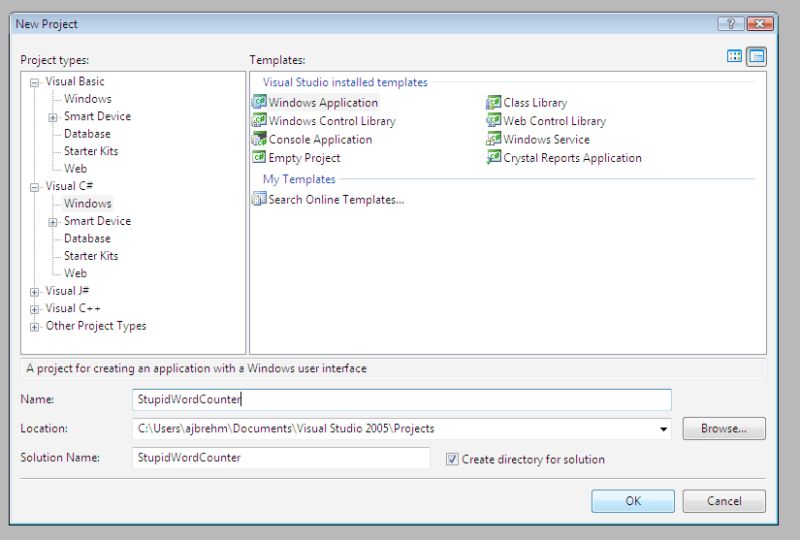Click the Console Application template text
Viewport: 800px width, 540px height.
pyautogui.click(x=320, y=139)
